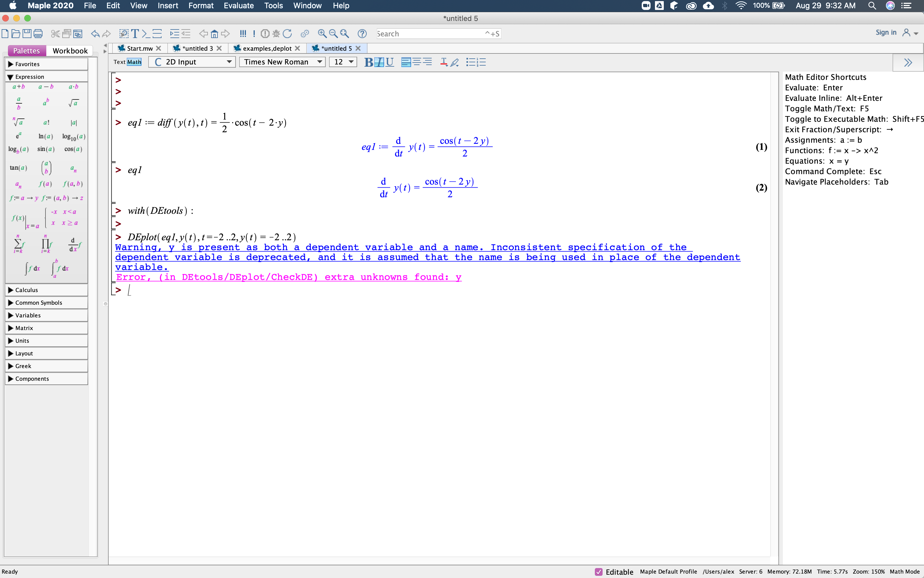Zoom in using magnifier plus icon

(x=323, y=34)
